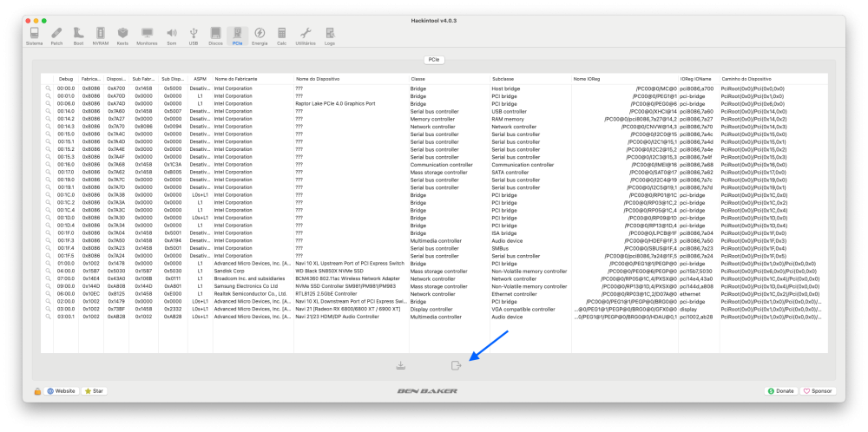Select 'Broadcom Inc. and subsidiaries' cell
This screenshot has height=432, width=868.
(x=249, y=278)
